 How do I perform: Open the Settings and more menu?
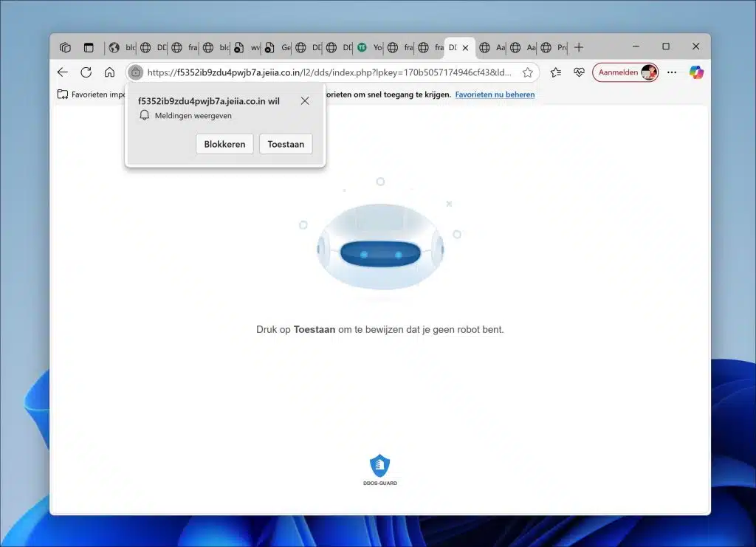click(x=672, y=72)
